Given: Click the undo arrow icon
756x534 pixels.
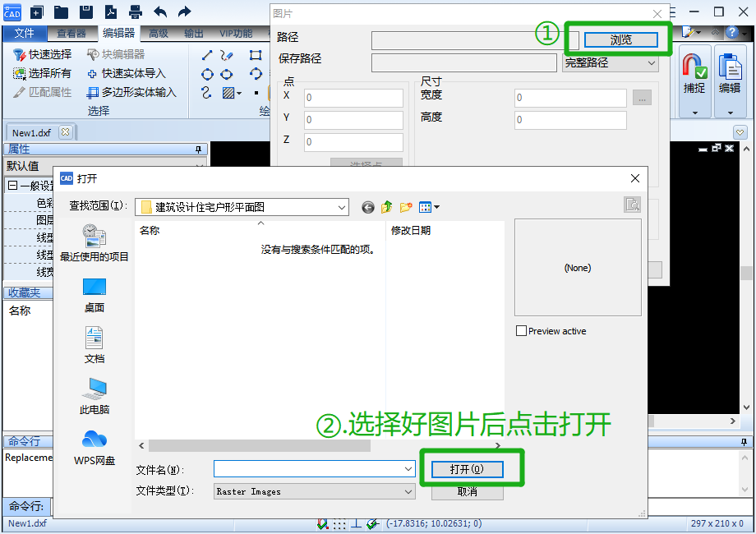Looking at the screenshot, I should point(160,12).
